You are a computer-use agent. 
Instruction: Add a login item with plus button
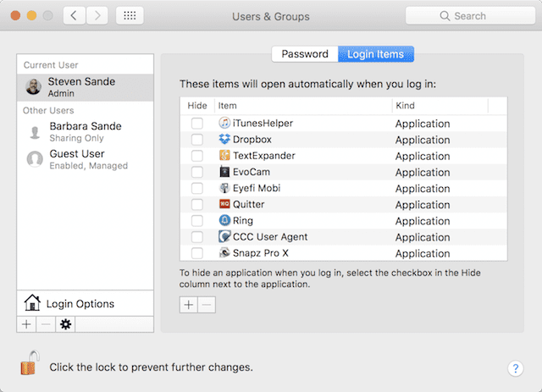[x=189, y=305]
